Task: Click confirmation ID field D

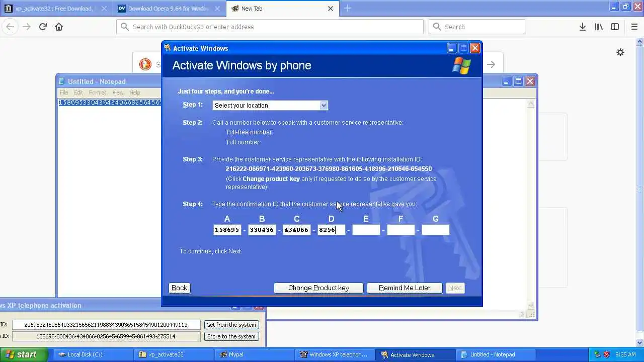Action: [x=331, y=230]
